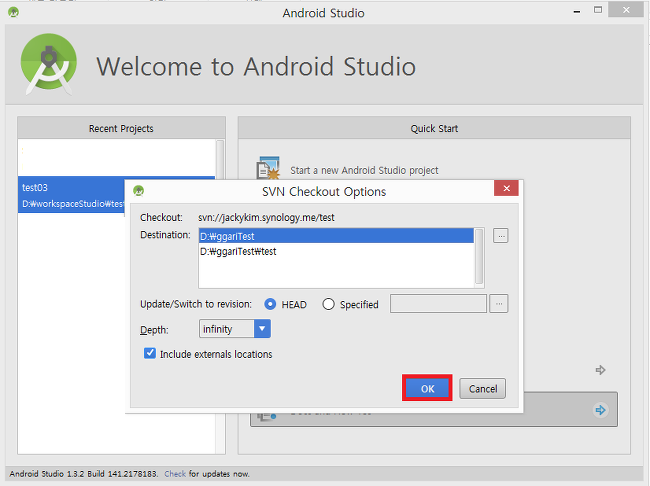The height and width of the screenshot is (486, 650).
Task: Maximize the Android Studio window
Action: coord(598,10)
